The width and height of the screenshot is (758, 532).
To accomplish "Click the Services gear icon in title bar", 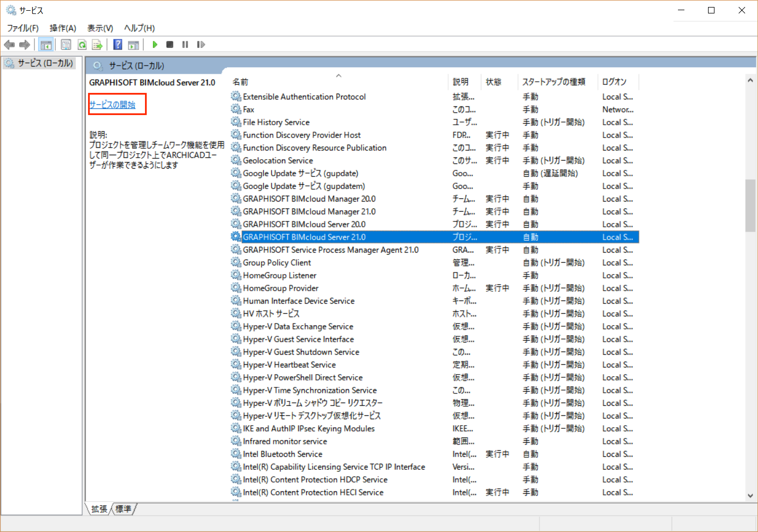I will coord(11,10).
